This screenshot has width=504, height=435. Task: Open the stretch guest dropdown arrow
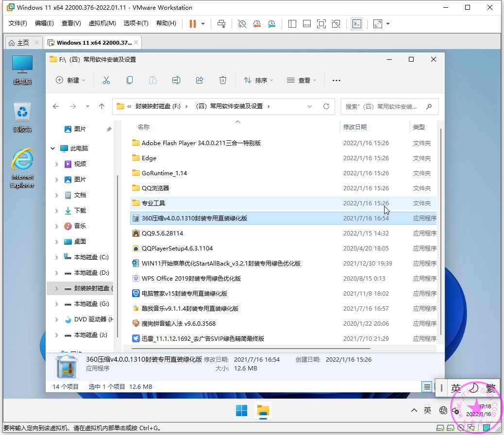(388, 24)
